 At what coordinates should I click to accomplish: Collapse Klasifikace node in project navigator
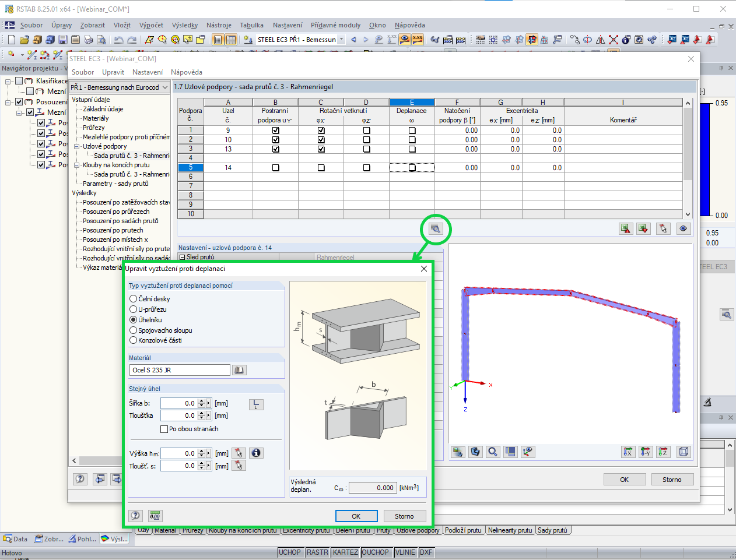coord(9,81)
